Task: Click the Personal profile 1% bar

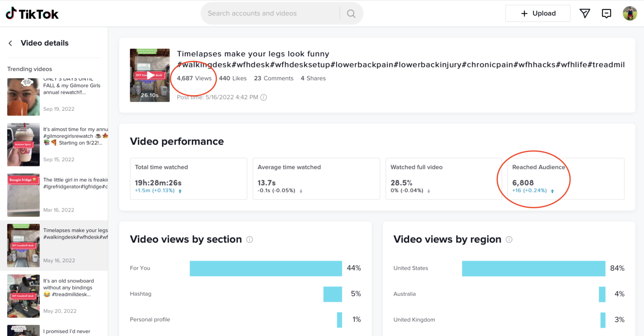Action: coord(339,319)
